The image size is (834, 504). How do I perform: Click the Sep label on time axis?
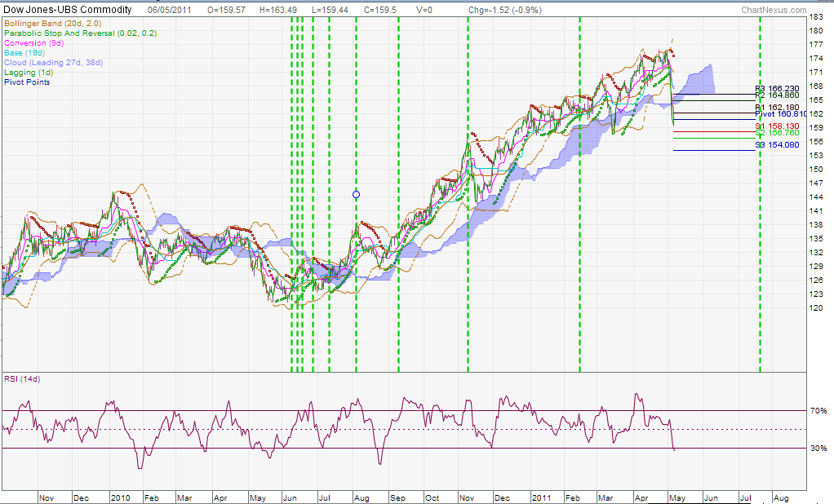(x=397, y=498)
